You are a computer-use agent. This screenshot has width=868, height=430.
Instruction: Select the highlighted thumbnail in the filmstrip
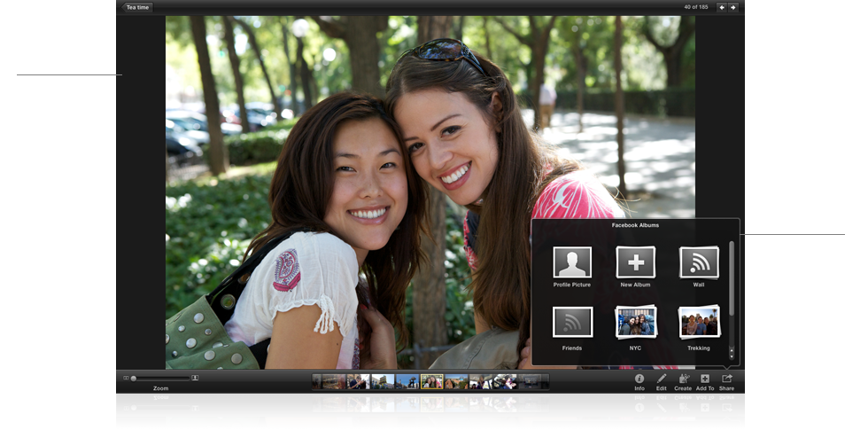point(431,381)
